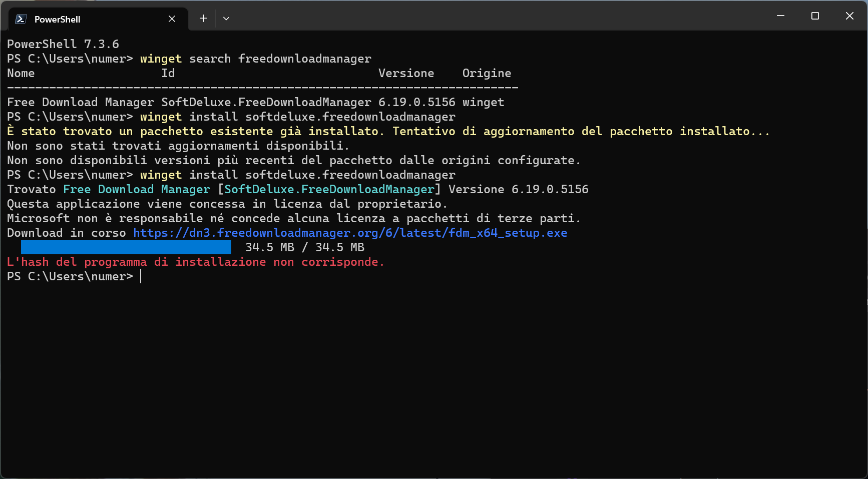Minimize the terminal window
Screen dimensions: 868x479
781,16
